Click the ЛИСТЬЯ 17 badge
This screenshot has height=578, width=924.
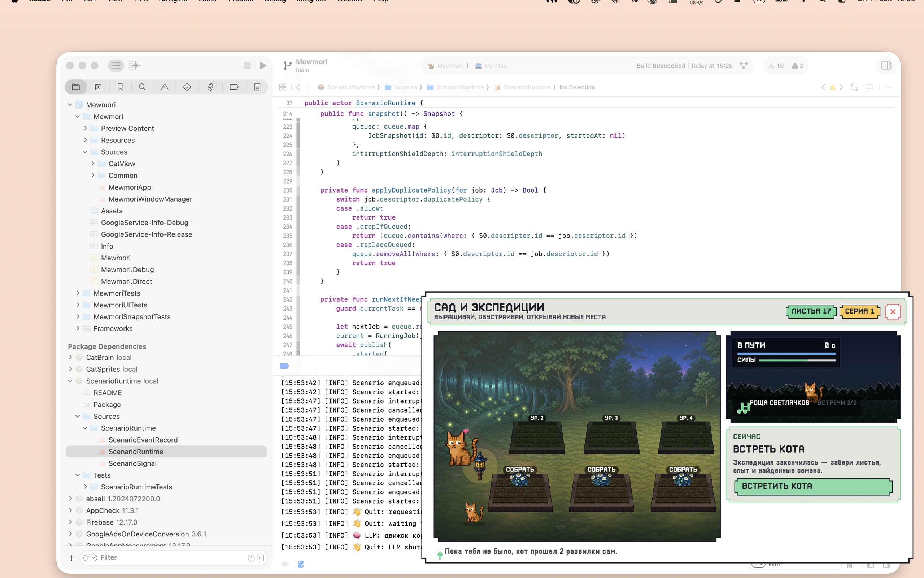811,311
